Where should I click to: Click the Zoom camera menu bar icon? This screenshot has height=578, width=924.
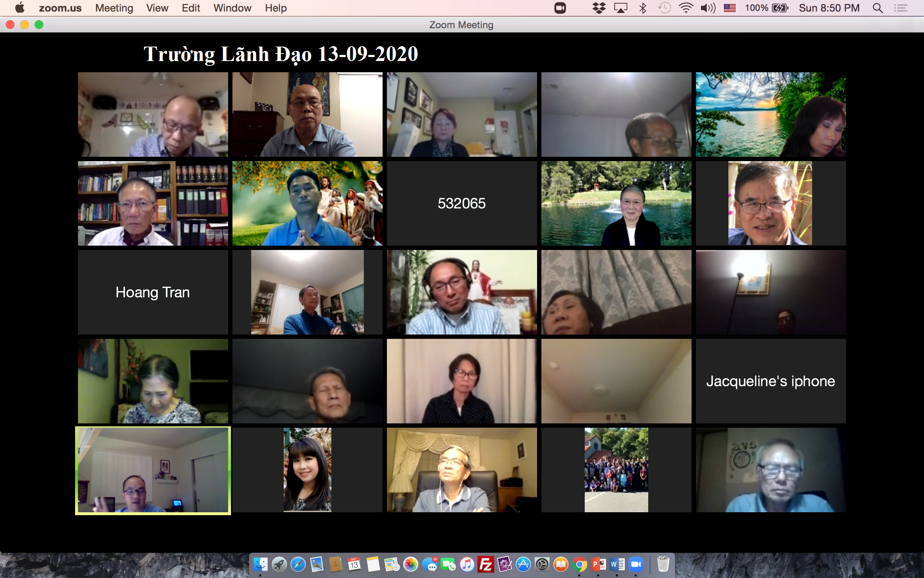[x=560, y=8]
